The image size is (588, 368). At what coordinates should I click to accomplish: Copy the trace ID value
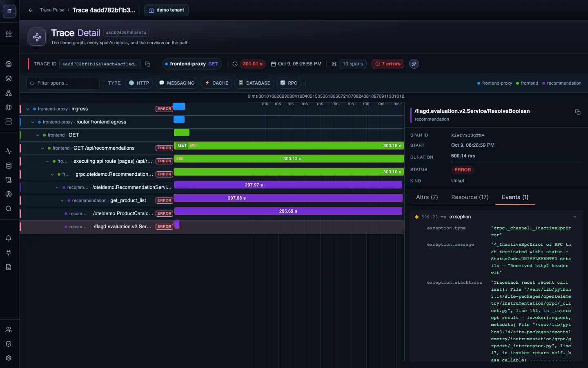tap(148, 64)
